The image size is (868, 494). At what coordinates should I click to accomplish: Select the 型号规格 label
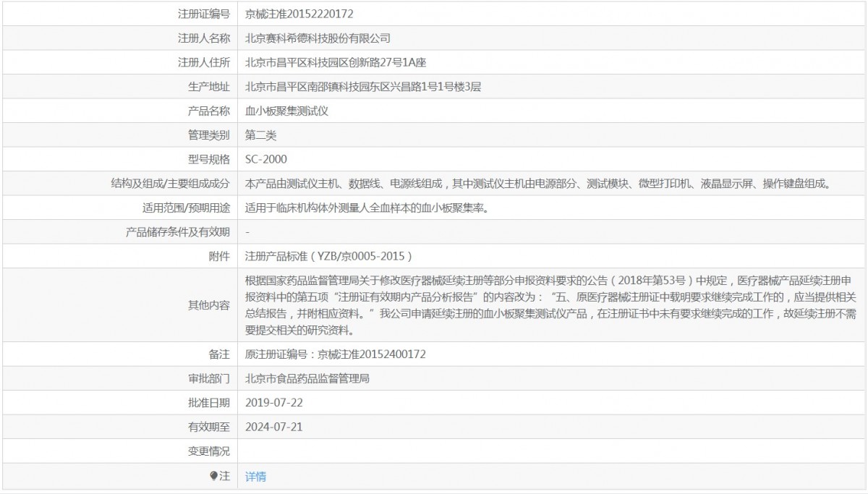point(209,159)
